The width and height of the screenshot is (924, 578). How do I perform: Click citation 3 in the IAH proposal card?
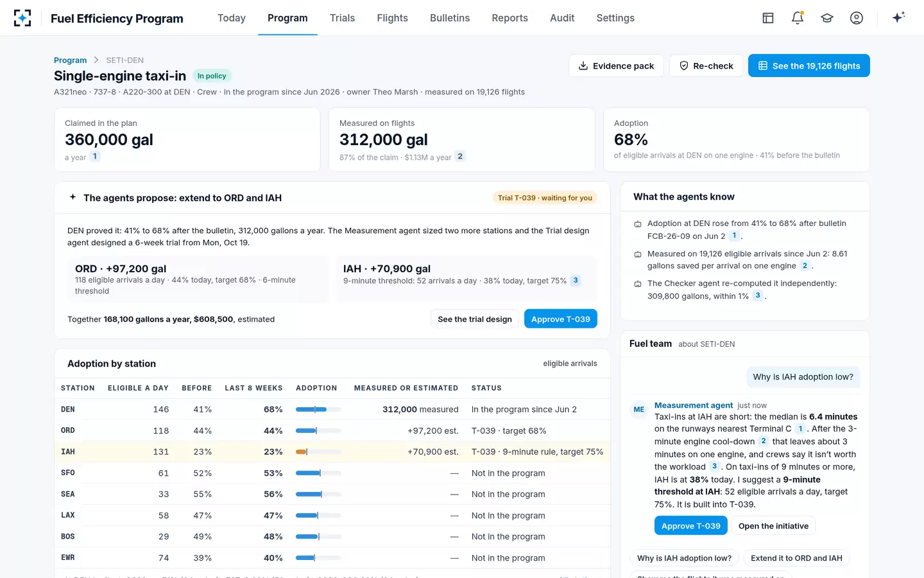(576, 281)
